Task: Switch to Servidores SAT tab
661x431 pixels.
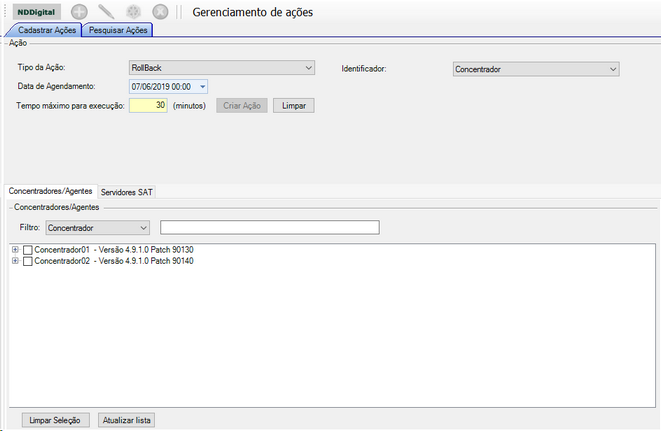Action: 126,192
